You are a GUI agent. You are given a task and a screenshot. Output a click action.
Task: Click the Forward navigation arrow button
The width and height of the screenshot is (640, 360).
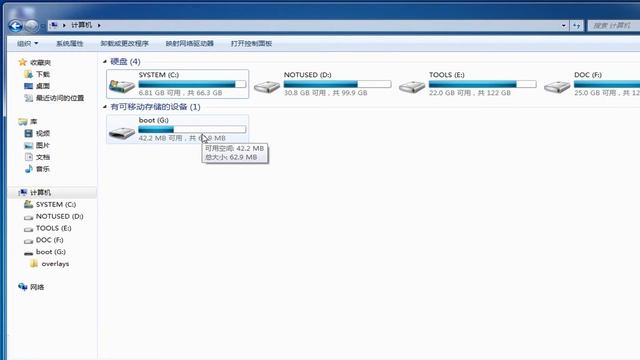(x=31, y=26)
